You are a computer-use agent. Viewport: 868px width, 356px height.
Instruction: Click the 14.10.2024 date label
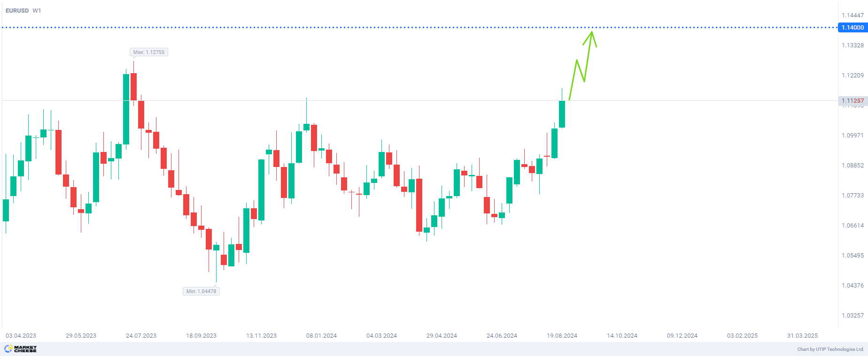[622, 335]
